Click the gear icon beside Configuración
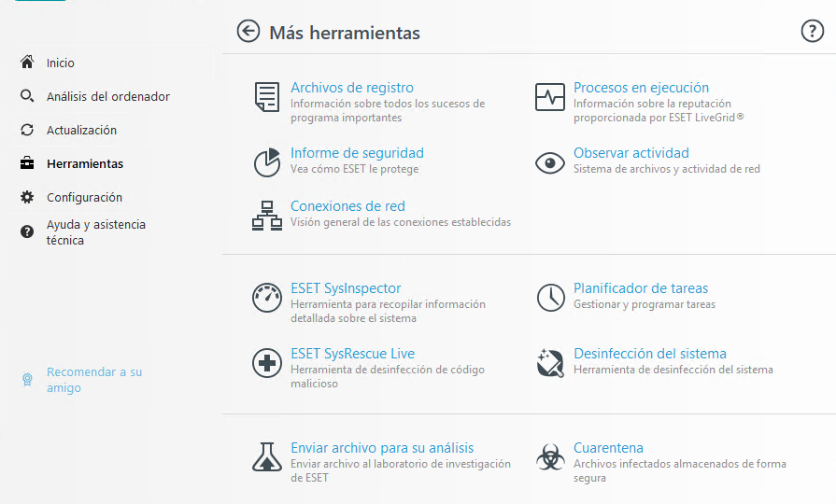Image resolution: width=836 pixels, height=504 pixels. click(27, 197)
